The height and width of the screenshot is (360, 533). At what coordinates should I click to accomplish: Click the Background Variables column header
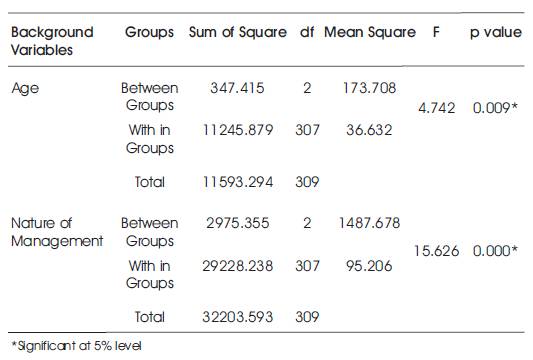52,41
